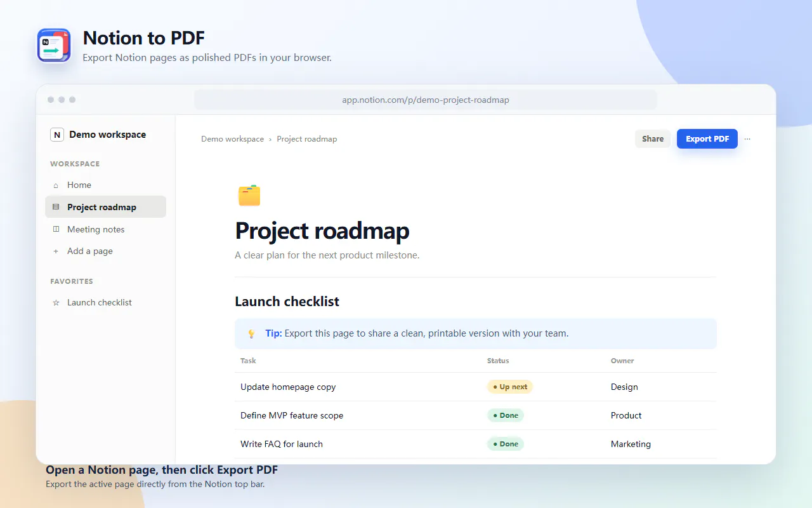The image size is (812, 508).
Task: Click the Design owner cell
Action: [624, 387]
